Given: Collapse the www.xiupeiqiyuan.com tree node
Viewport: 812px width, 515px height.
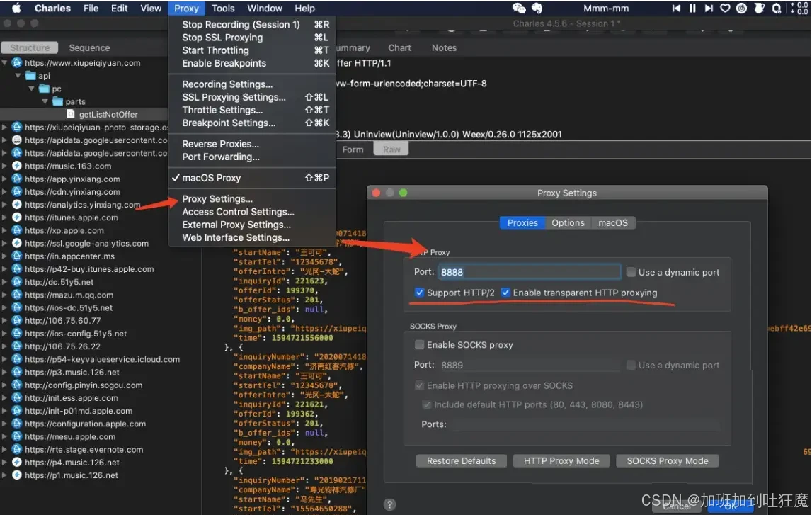Looking at the screenshot, I should coord(5,62).
